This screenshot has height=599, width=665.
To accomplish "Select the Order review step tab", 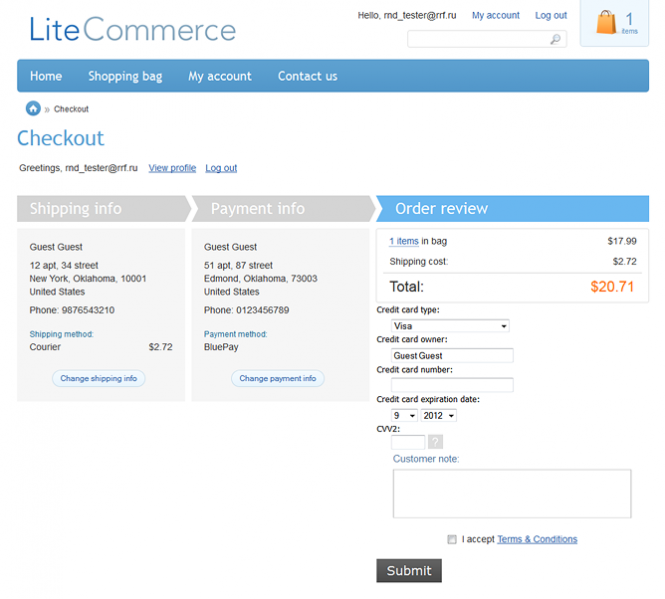I will 512,208.
